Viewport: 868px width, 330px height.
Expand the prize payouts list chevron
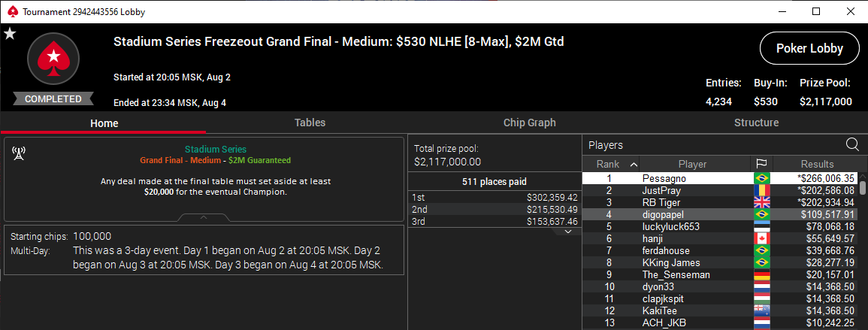coord(568,232)
